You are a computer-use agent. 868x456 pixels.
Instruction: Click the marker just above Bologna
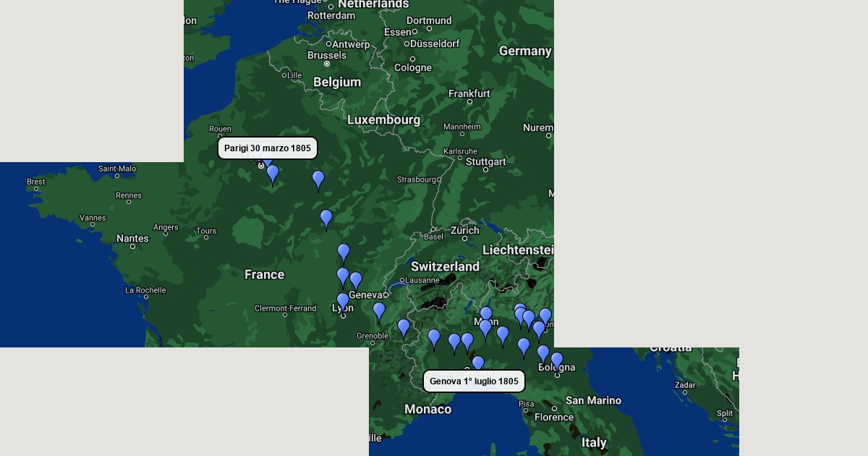(557, 360)
